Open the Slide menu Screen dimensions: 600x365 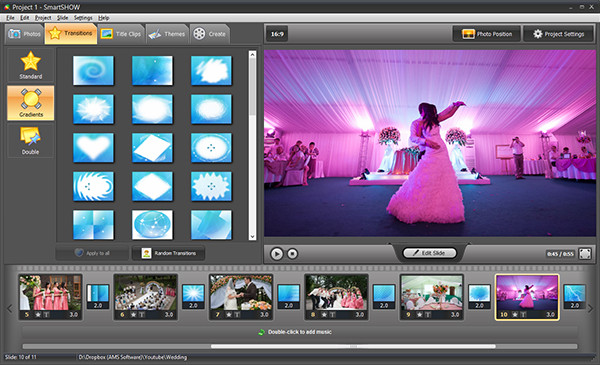point(62,18)
